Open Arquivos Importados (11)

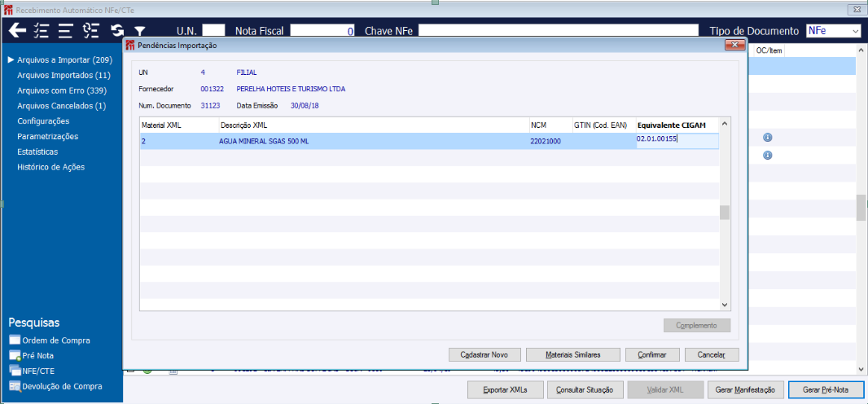click(64, 75)
